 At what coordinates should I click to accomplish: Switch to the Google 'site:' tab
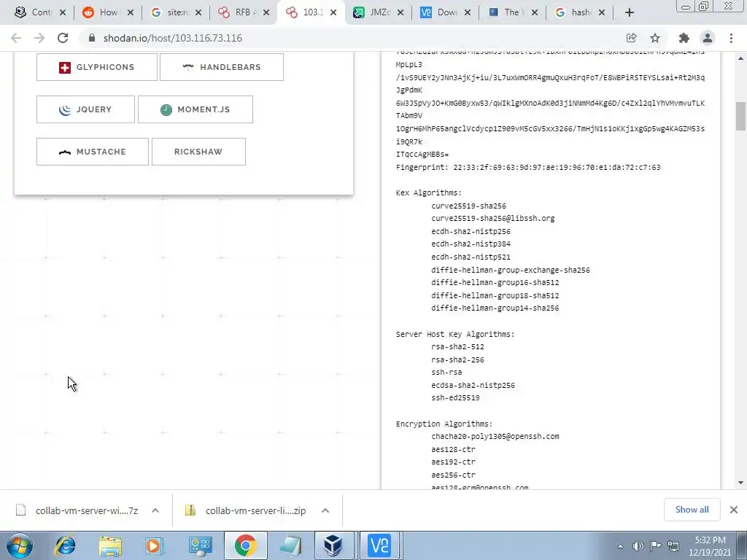(x=178, y=12)
